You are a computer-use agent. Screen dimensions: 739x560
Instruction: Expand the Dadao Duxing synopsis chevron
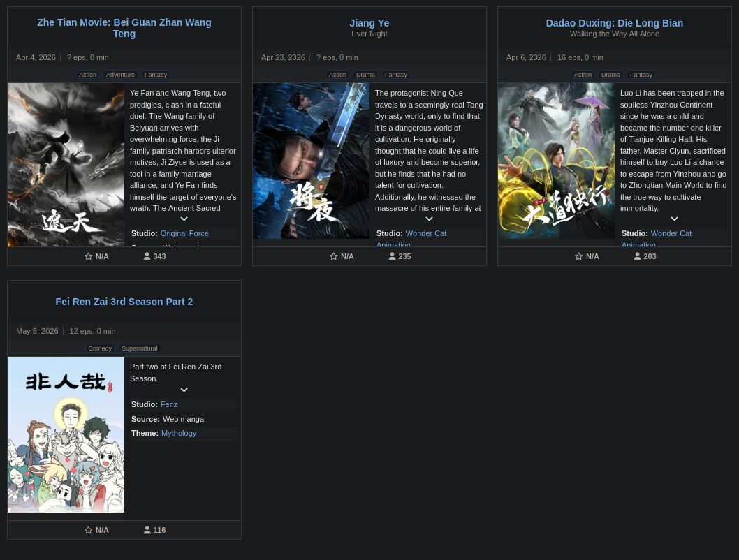pyautogui.click(x=674, y=219)
